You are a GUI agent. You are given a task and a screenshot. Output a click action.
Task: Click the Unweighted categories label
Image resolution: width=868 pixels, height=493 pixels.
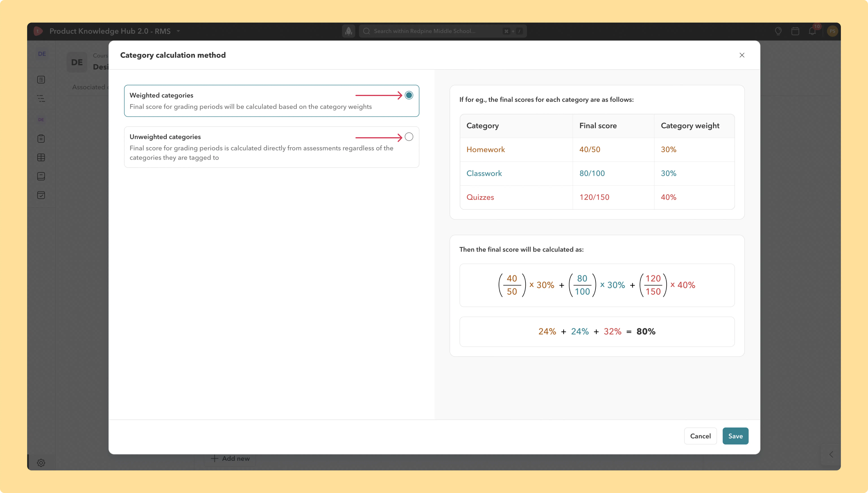coord(165,137)
